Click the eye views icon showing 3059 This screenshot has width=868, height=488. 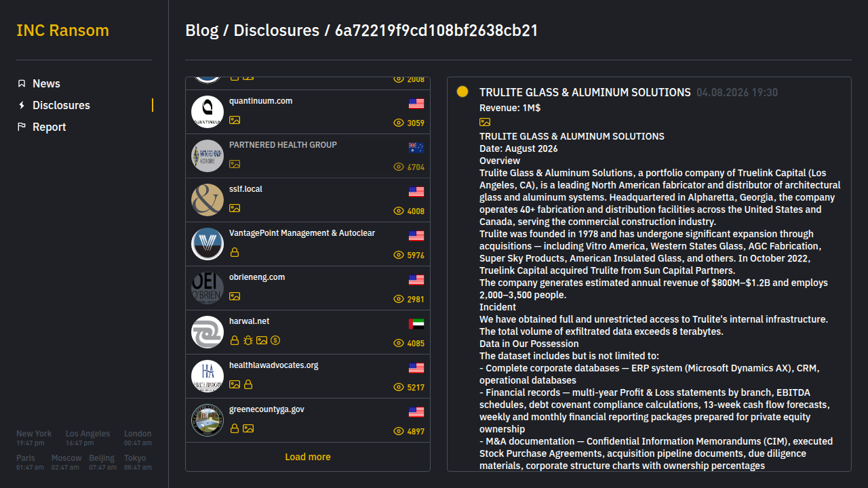(399, 123)
